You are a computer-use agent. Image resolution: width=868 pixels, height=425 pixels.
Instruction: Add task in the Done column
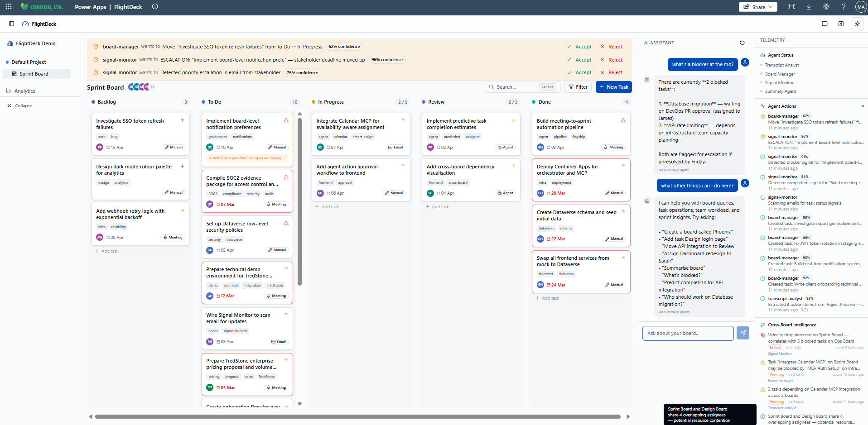[548, 298]
